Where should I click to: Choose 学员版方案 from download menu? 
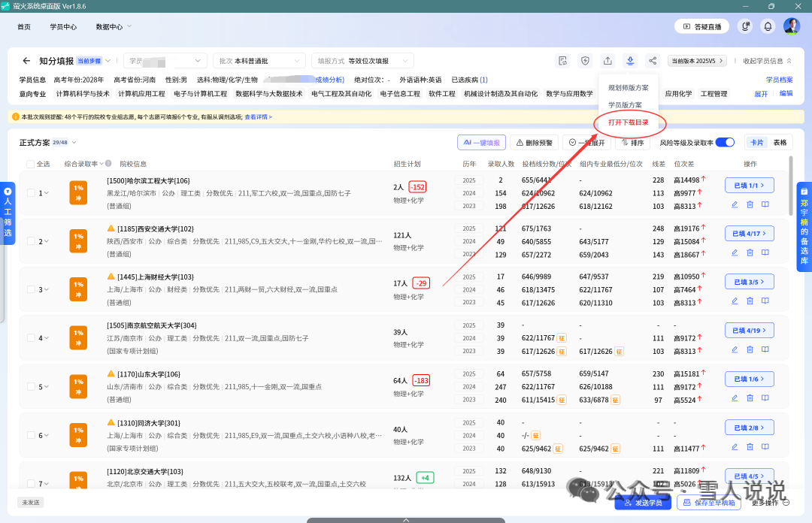[x=625, y=104]
